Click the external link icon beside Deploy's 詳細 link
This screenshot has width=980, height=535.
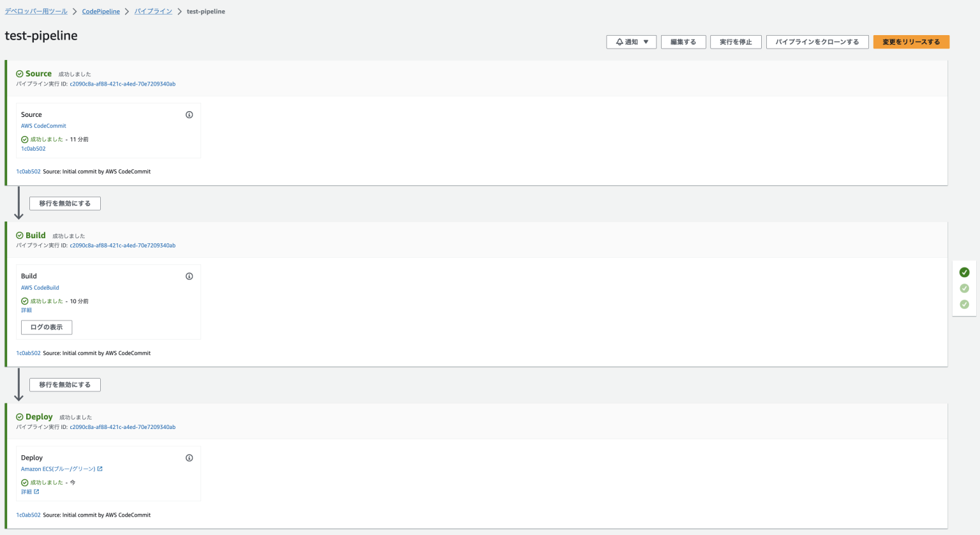point(36,491)
